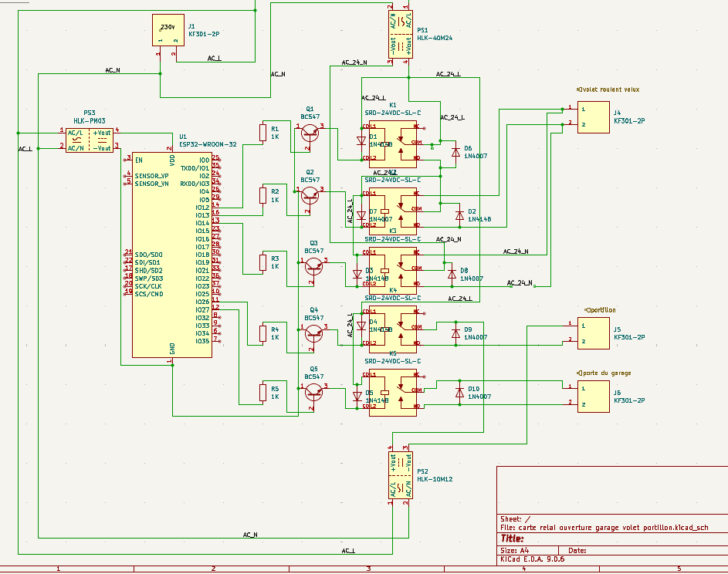This screenshot has width=728, height=574.
Task: Click the D6 1N4007 diode symbol
Action: click(456, 152)
